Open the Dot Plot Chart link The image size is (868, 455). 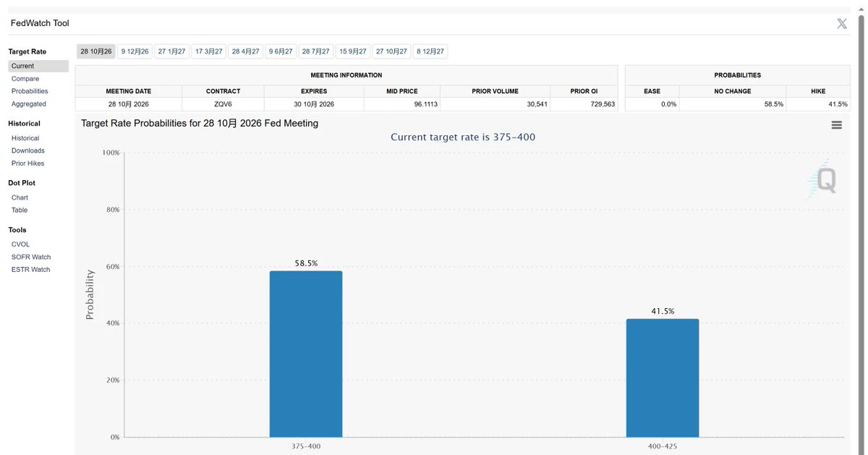coord(20,197)
